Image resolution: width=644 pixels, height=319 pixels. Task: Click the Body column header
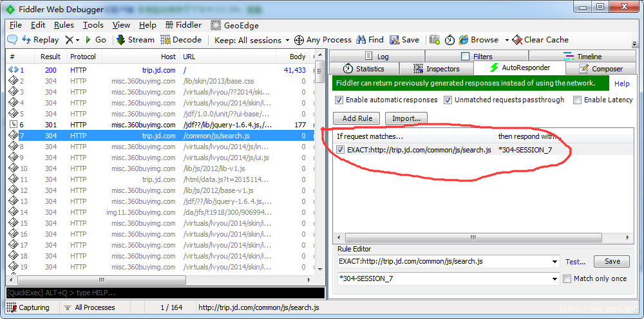click(292, 57)
